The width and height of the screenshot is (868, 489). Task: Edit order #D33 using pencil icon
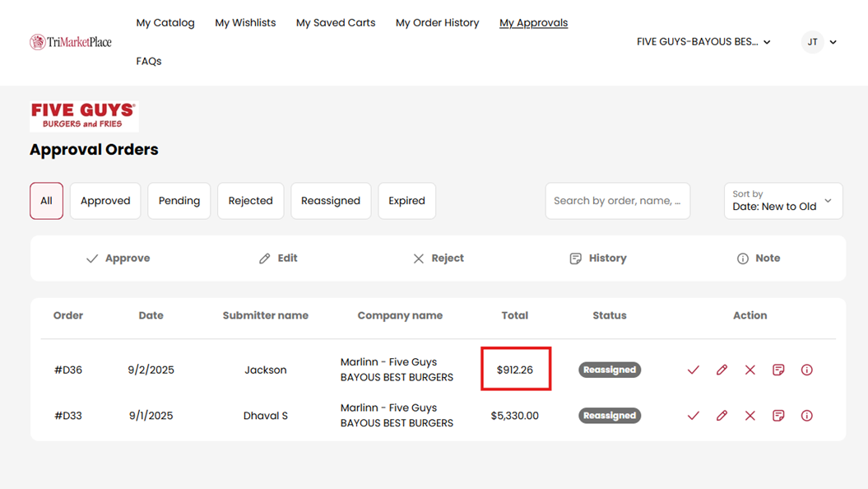coord(722,416)
